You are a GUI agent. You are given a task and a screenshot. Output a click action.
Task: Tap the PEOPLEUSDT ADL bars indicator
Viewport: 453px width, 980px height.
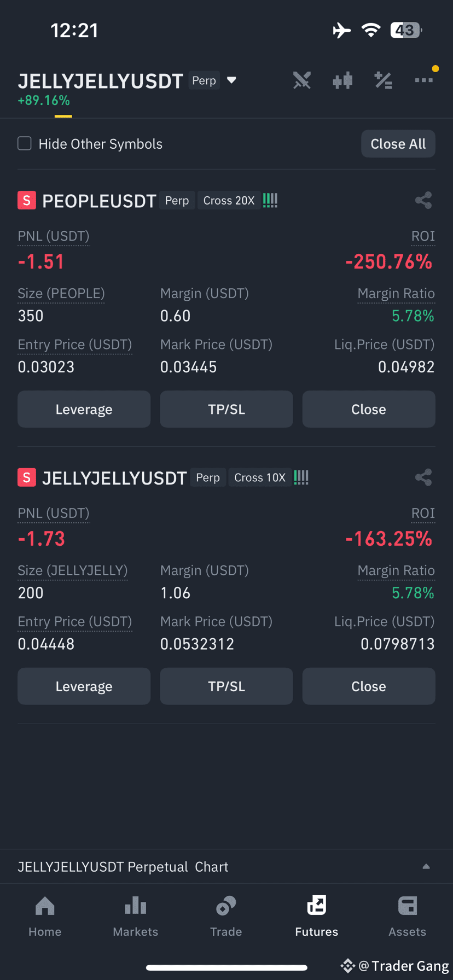point(270,200)
